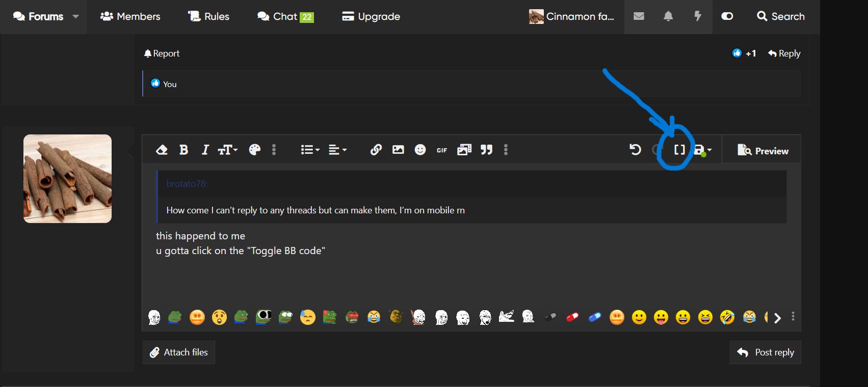Screen dimensions: 868x387
Task: Insert a quote block using quotation icon
Action: [487, 150]
